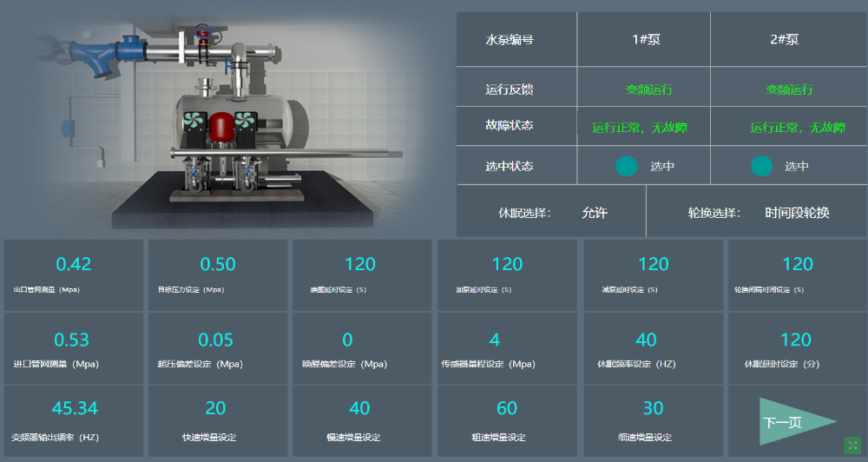Edit the 传感器量程设定 value 4
The image size is (868, 462).
[495, 340]
